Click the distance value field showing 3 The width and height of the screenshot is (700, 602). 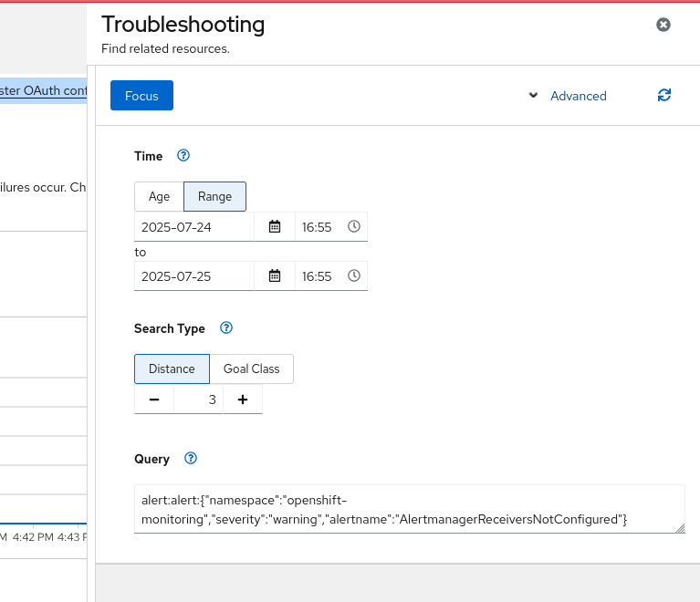[x=199, y=400]
